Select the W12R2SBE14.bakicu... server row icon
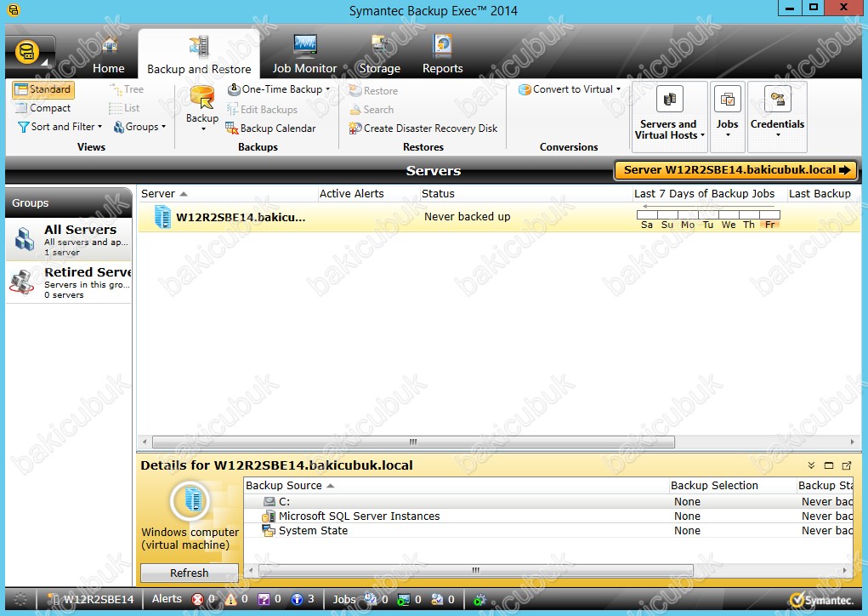This screenshot has height=616, width=868. 162,217
